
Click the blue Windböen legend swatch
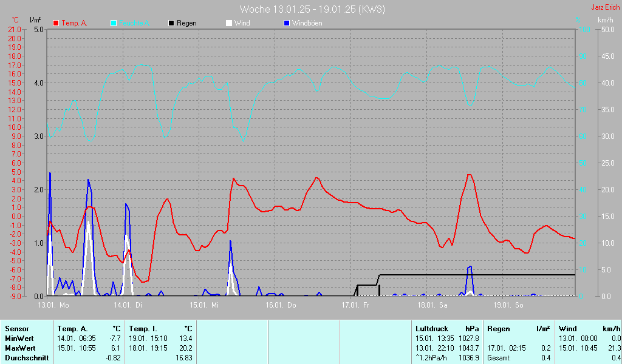click(x=287, y=24)
